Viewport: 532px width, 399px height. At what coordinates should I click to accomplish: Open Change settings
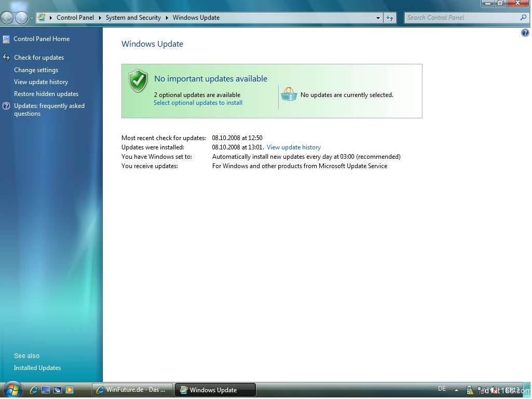[36, 70]
